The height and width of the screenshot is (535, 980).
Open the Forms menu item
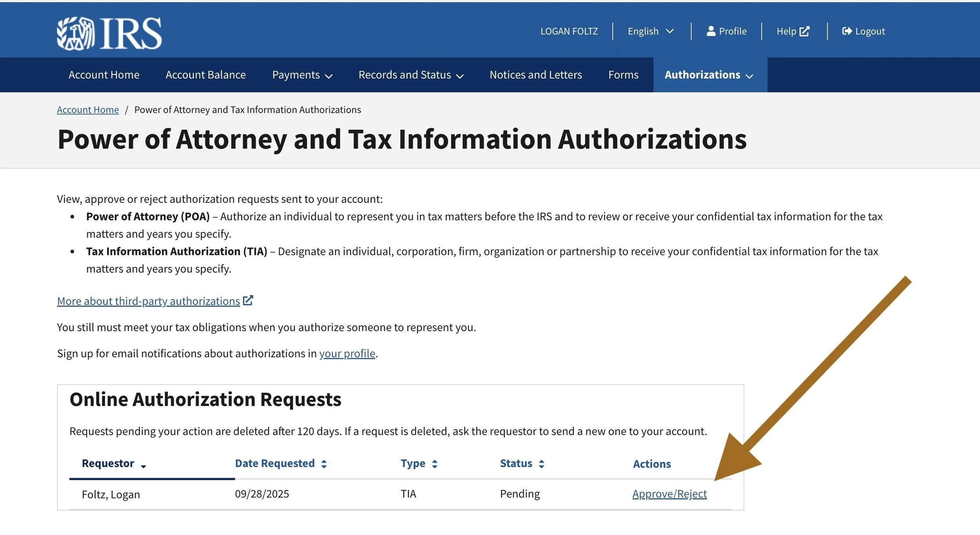(x=623, y=75)
